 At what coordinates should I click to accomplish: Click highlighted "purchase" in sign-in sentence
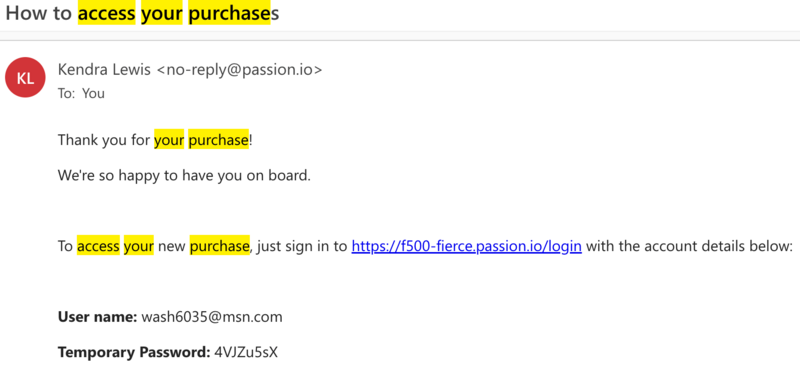tap(219, 245)
